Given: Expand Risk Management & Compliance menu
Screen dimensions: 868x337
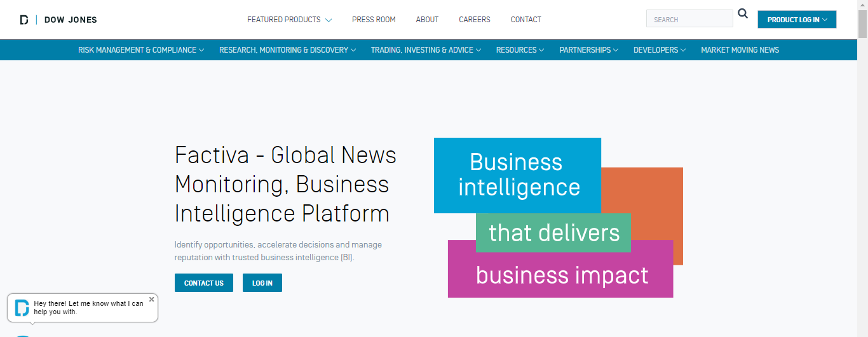Looking at the screenshot, I should coord(140,50).
